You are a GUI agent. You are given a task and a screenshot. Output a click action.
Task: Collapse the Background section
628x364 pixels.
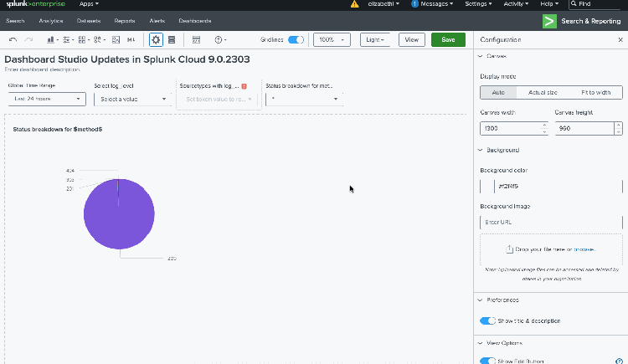click(x=480, y=150)
